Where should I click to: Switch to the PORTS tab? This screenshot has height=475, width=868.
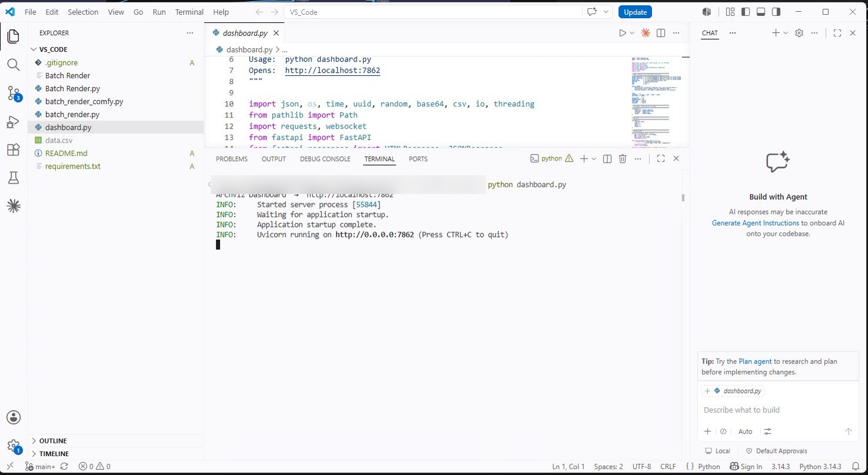pos(418,159)
